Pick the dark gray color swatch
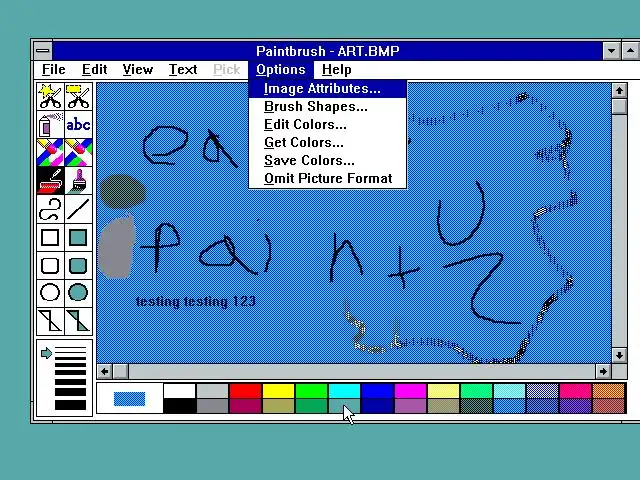 tap(212, 406)
